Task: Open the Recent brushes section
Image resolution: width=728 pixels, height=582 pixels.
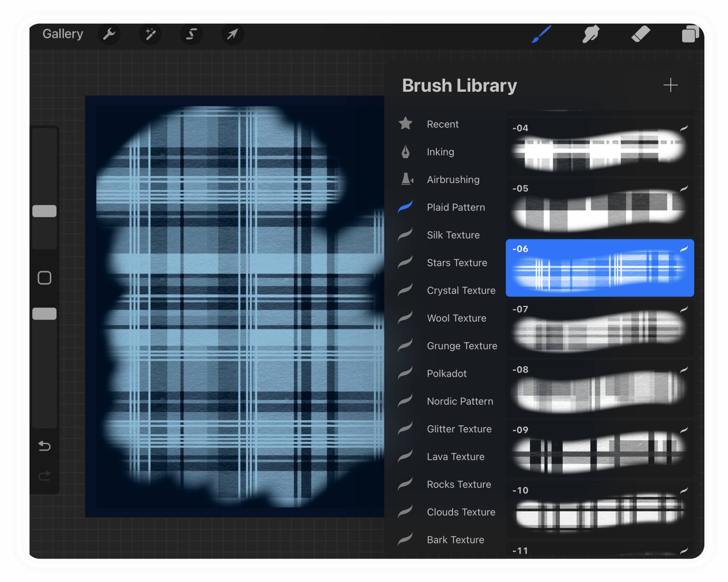Action: (443, 124)
